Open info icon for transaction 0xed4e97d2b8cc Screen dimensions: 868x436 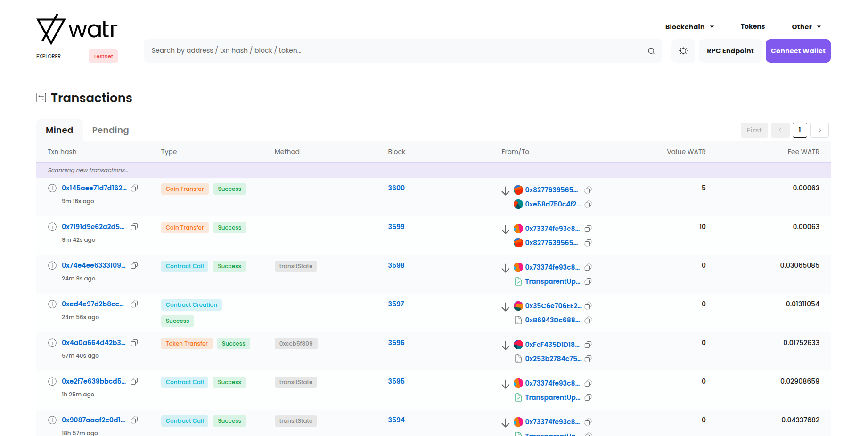52,304
